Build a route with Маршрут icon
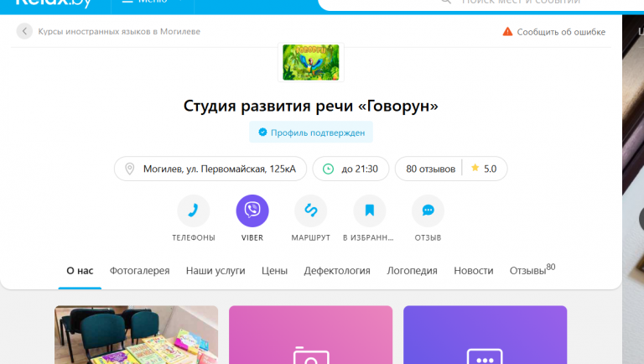 coord(311,211)
